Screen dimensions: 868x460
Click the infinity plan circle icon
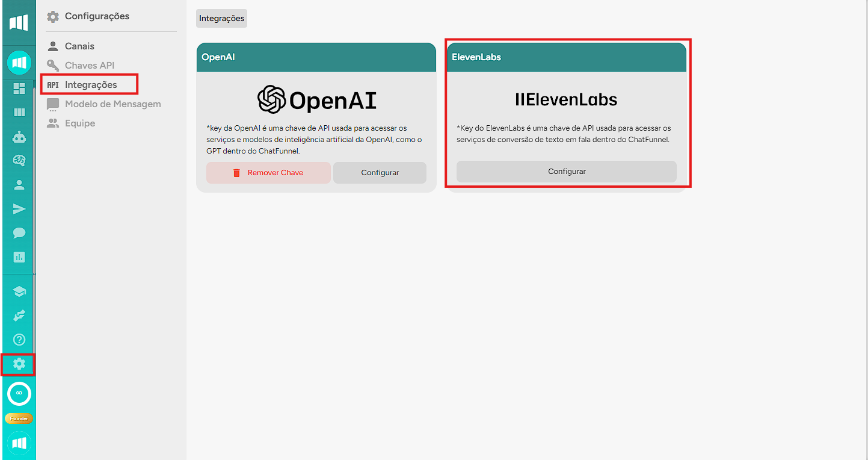tap(19, 393)
